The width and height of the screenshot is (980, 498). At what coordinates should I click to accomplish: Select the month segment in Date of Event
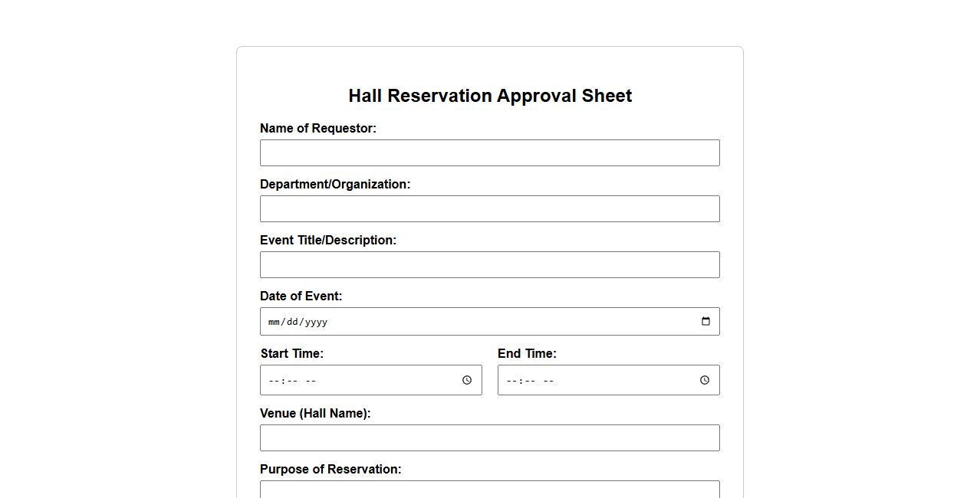(x=275, y=323)
